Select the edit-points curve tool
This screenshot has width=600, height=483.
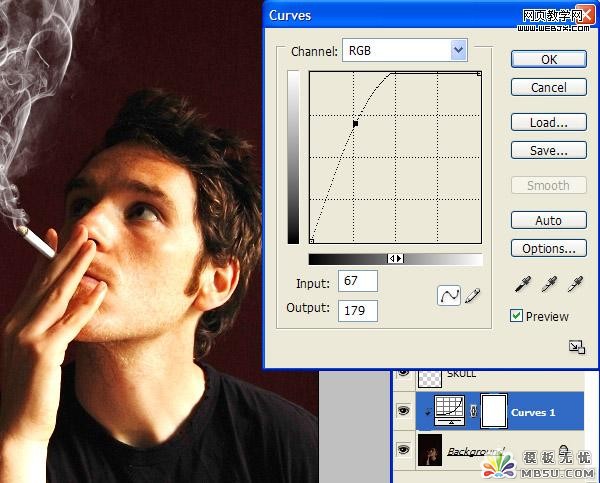pyautogui.click(x=448, y=295)
